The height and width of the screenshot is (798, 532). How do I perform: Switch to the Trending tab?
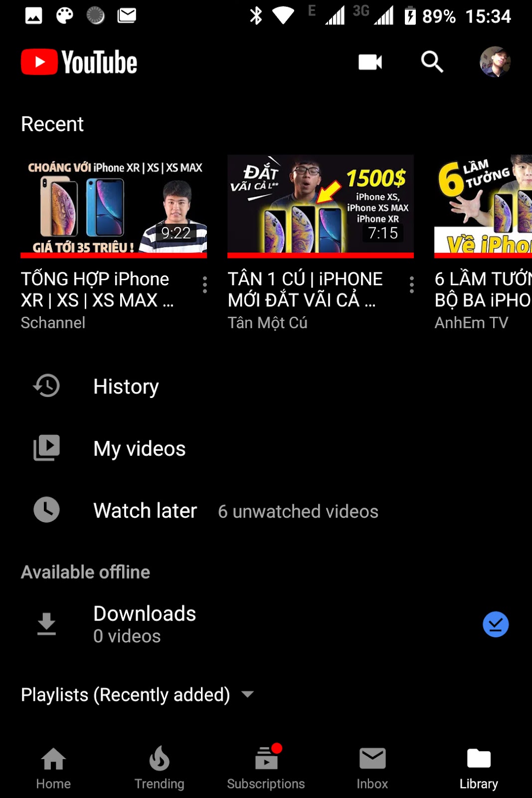coord(160,769)
